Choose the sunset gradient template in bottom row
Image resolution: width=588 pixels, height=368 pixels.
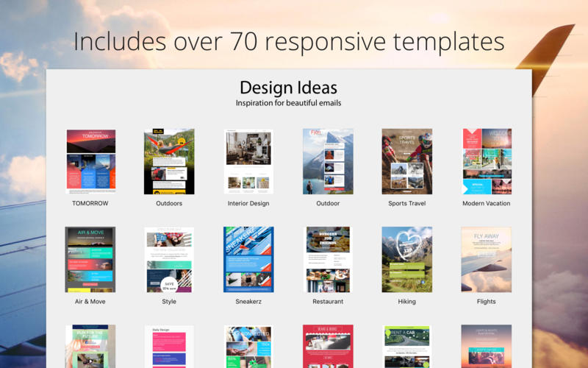487,346
